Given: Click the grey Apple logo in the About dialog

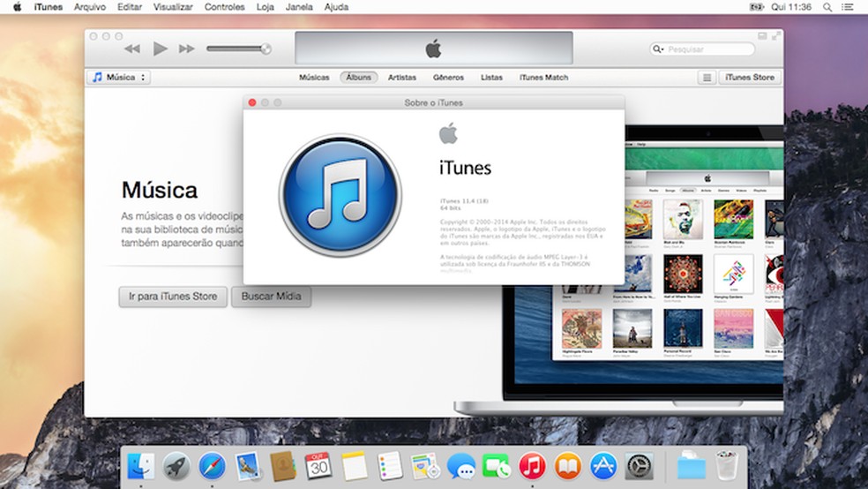Looking at the screenshot, I should [x=448, y=133].
